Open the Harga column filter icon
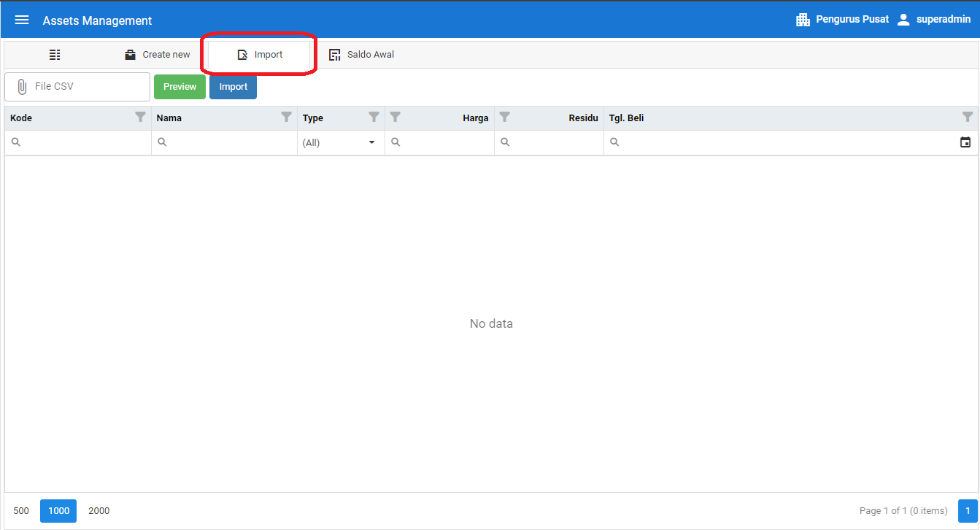Screen dimensions: 980x530 (396, 117)
